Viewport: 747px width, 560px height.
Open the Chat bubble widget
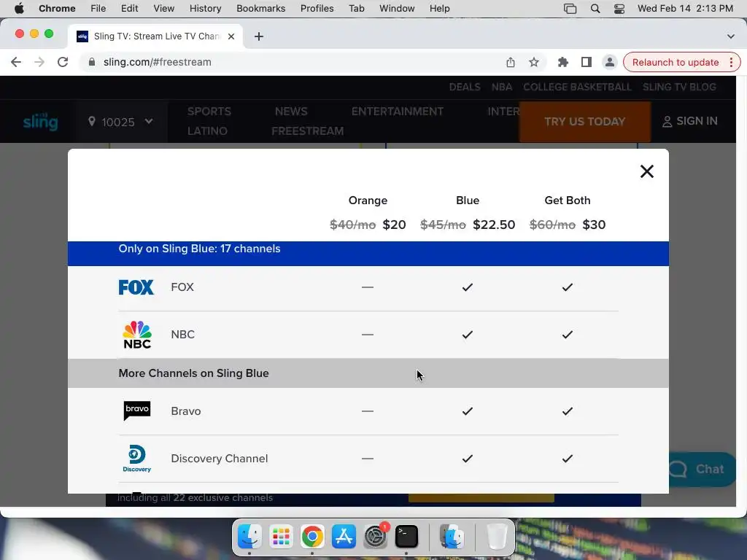703,469
